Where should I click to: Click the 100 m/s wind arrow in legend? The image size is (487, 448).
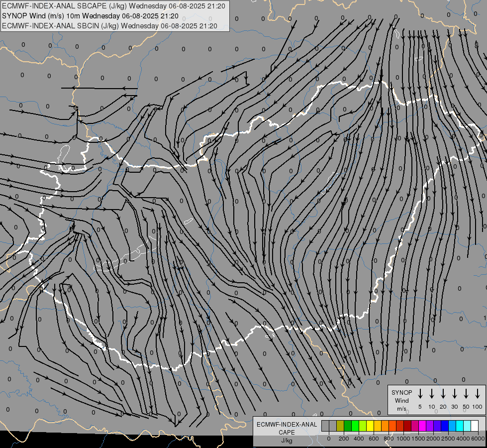tap(478, 394)
